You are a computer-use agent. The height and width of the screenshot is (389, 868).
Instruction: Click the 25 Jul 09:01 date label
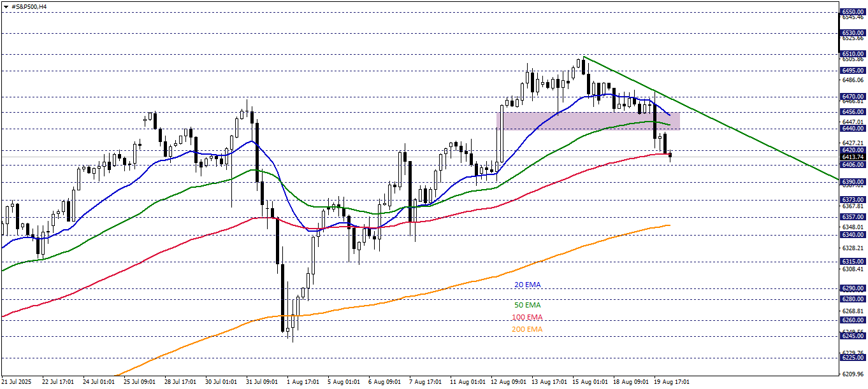coord(140,382)
